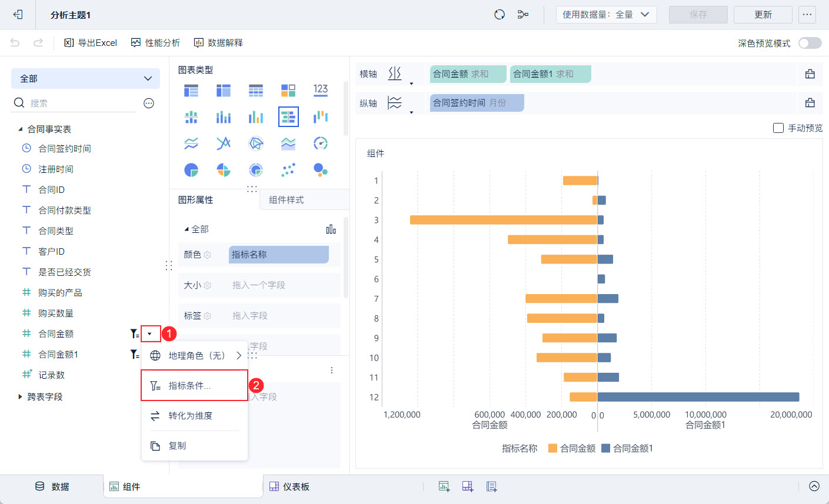Switch to the 数据 bottom tab
Viewport: 829px width, 504px height.
[52, 487]
